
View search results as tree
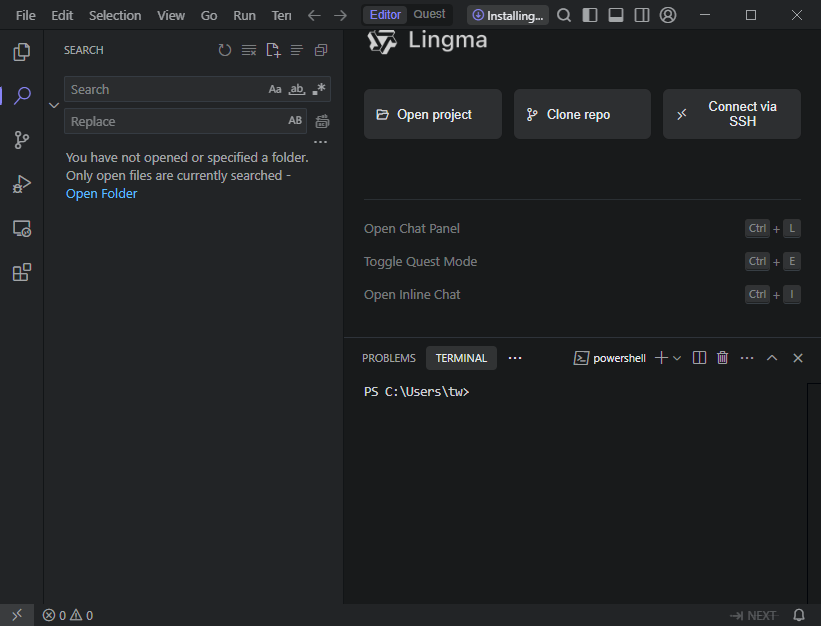tap(297, 50)
